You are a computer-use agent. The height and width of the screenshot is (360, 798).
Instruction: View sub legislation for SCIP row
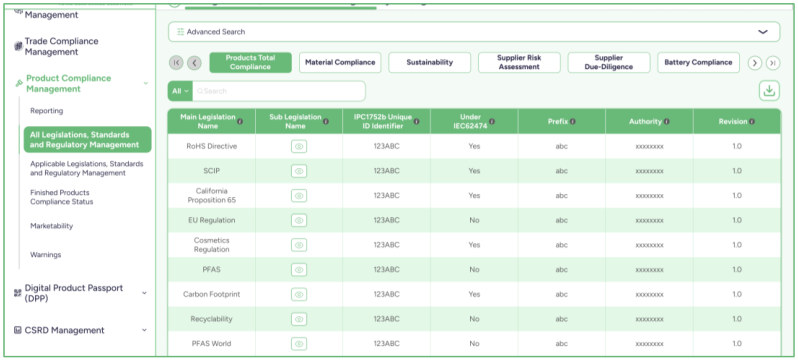[x=299, y=171]
